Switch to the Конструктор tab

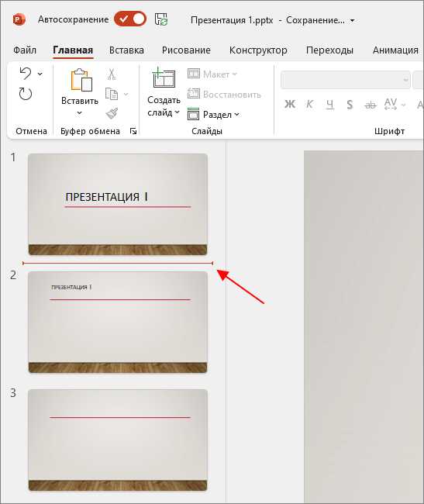(258, 50)
